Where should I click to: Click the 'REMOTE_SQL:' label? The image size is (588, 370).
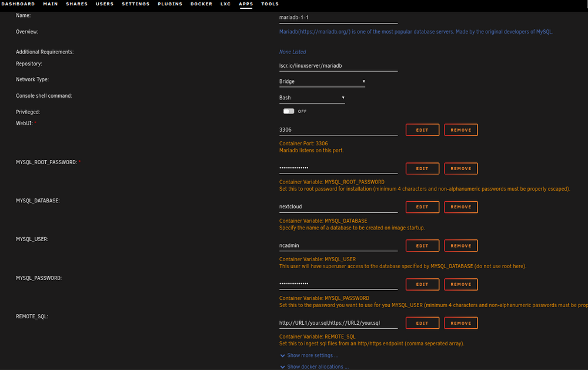click(32, 316)
